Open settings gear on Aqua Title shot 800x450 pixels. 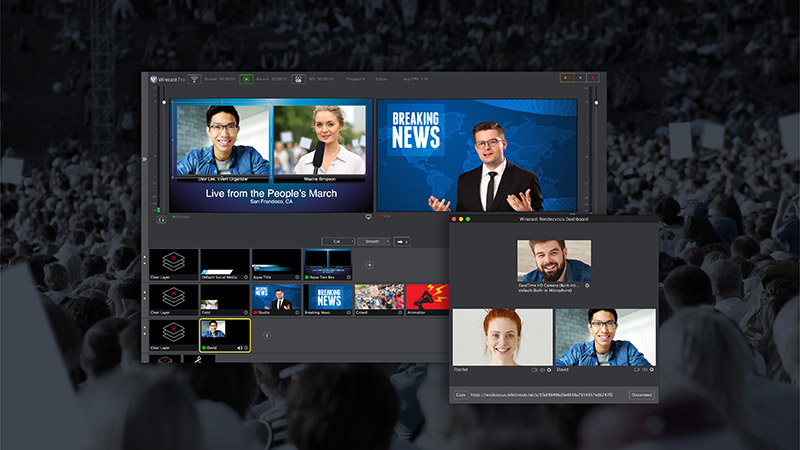pyautogui.click(x=297, y=278)
